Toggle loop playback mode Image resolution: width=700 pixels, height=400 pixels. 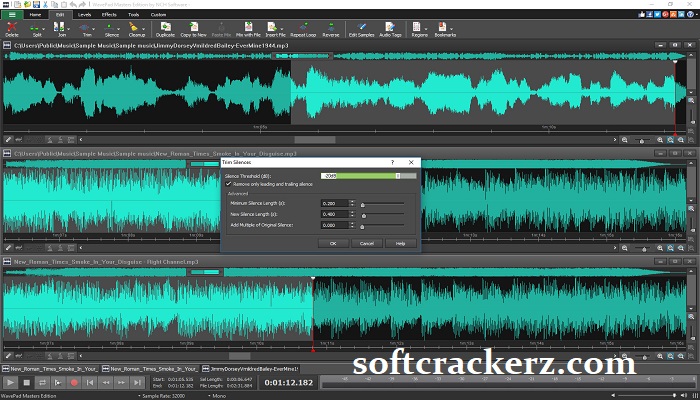tap(42, 383)
